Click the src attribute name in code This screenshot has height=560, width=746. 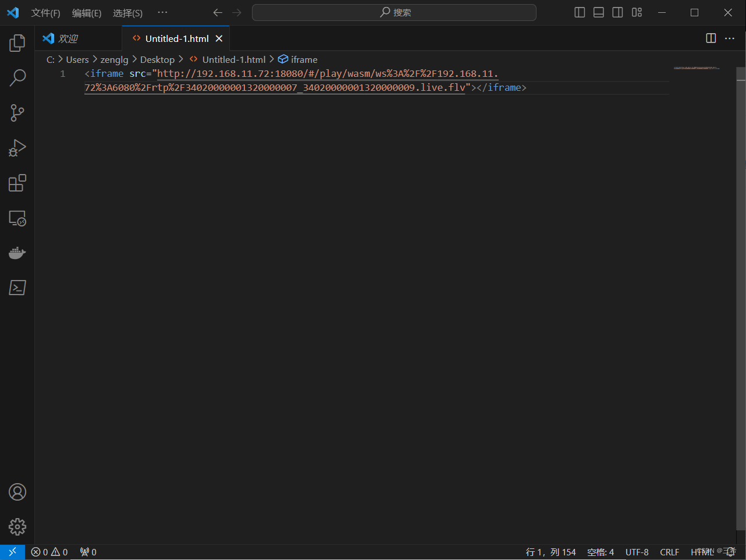click(x=137, y=74)
